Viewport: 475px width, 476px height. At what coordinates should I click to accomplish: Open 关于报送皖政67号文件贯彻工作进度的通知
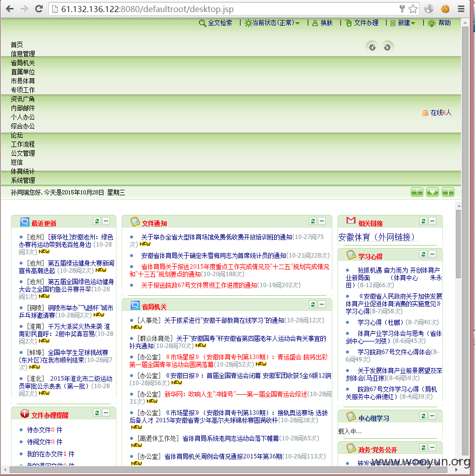click(199, 285)
